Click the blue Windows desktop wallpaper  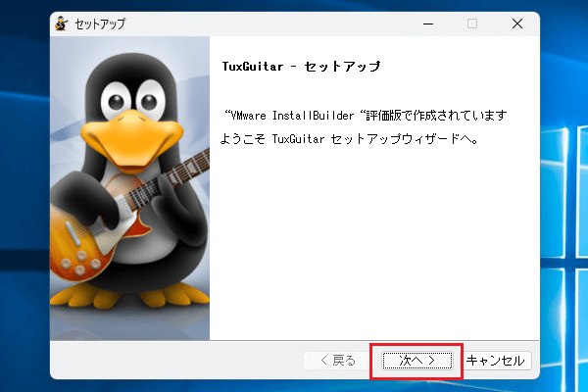(563, 196)
